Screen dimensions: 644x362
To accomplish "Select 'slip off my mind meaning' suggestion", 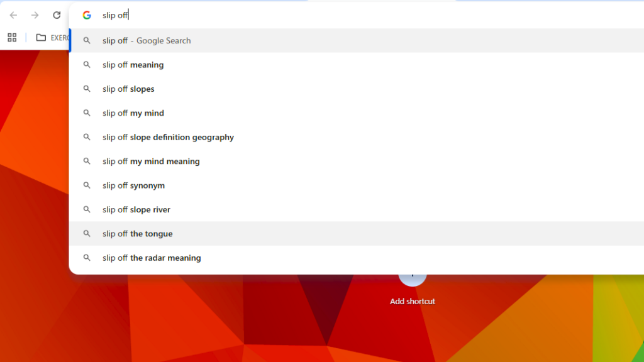I will pos(151,162).
